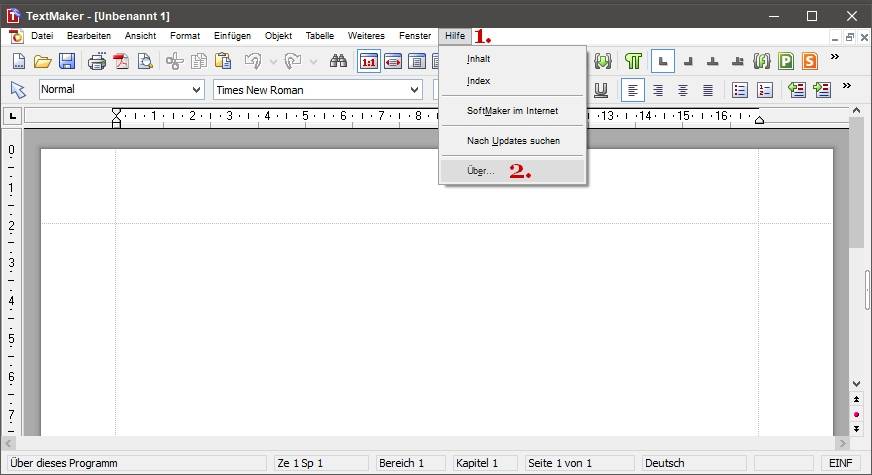Apply numbered list formatting

click(x=765, y=90)
